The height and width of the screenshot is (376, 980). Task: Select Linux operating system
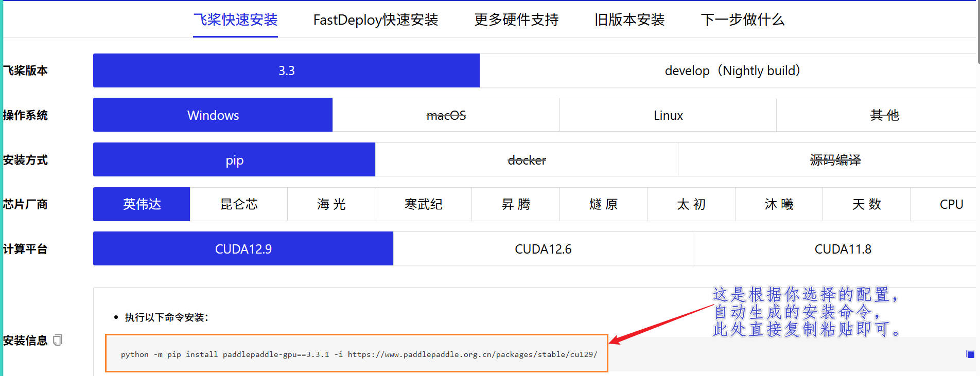click(x=668, y=115)
